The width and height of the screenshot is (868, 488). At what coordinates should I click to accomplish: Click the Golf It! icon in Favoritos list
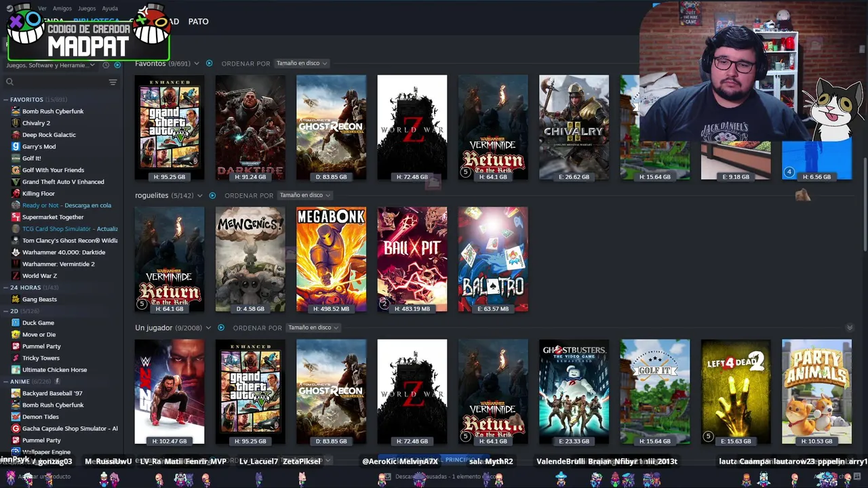pyautogui.click(x=16, y=158)
